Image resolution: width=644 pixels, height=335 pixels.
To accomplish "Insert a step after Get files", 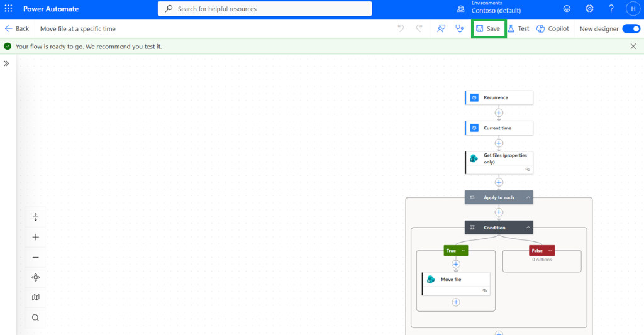I will click(499, 182).
